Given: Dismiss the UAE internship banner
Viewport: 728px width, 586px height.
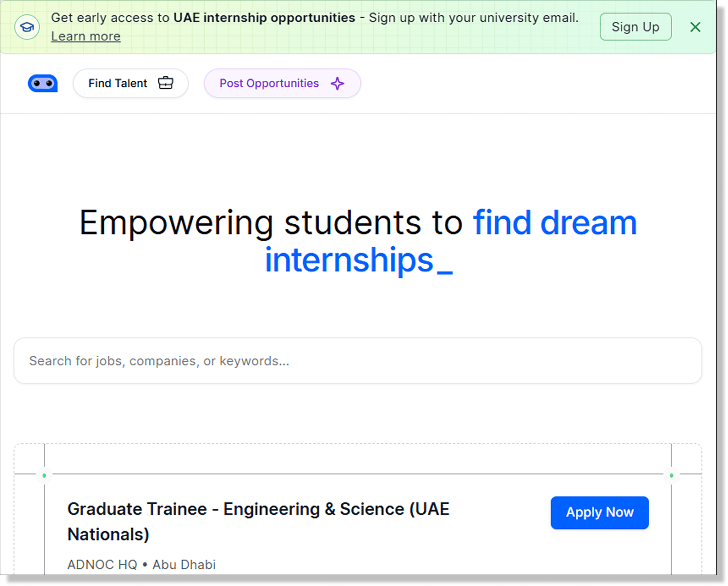Looking at the screenshot, I should [x=695, y=27].
